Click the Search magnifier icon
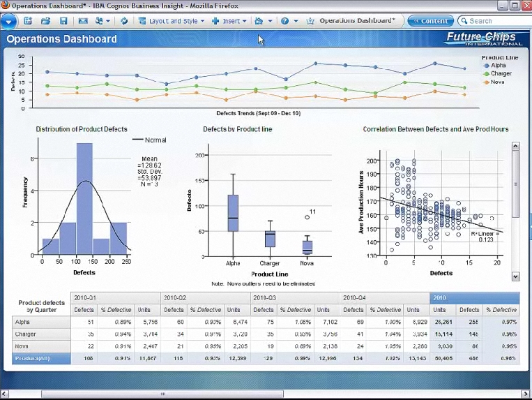The image size is (532, 400). tap(464, 21)
